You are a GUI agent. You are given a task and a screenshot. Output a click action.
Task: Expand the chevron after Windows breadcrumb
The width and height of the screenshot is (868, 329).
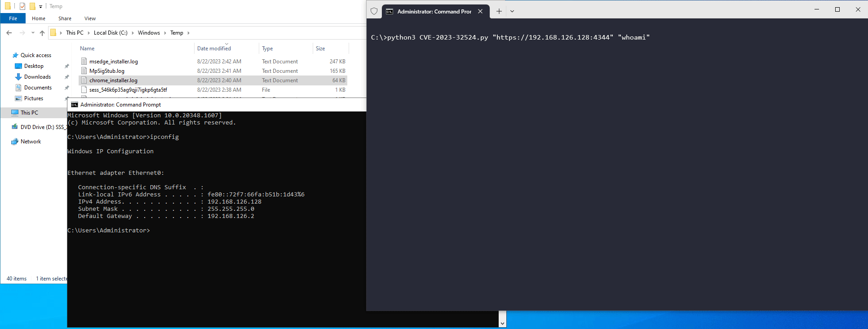[x=165, y=33]
